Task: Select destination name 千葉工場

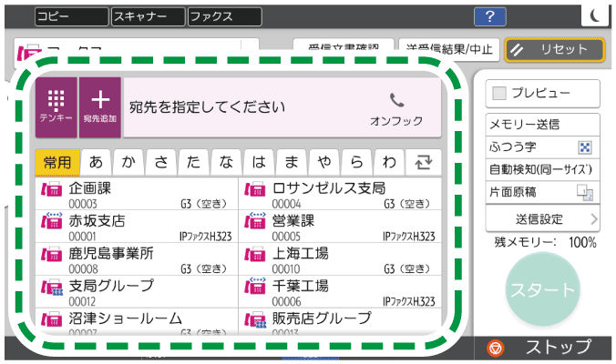Action: click(301, 286)
